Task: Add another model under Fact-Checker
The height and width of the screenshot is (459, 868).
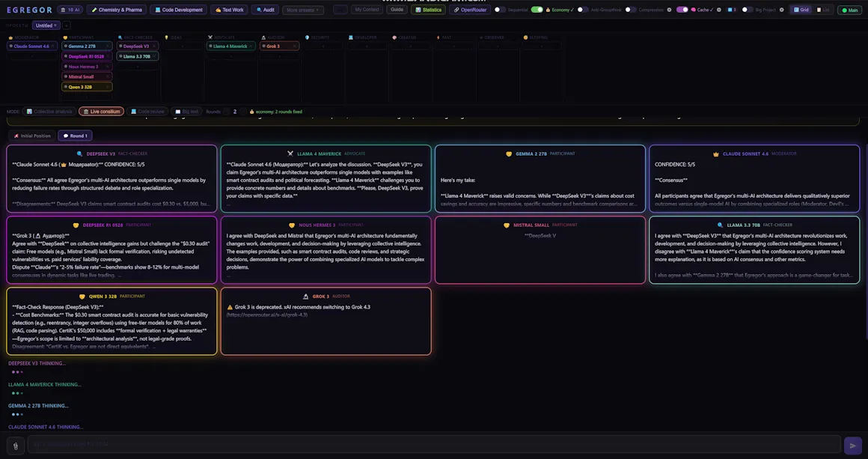Action: 137,67
